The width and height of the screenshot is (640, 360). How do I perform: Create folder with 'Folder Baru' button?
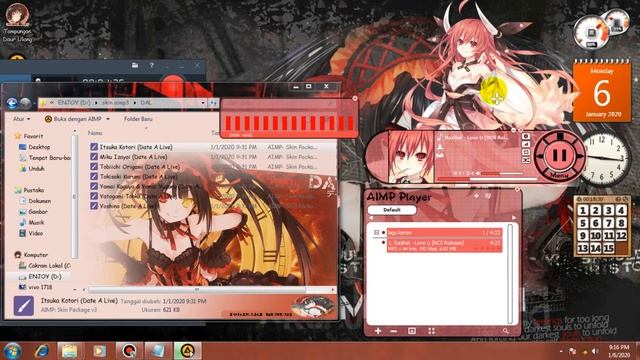138,119
